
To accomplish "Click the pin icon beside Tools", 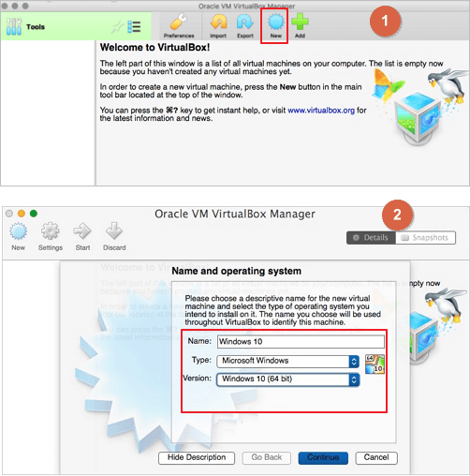I will click(x=117, y=27).
